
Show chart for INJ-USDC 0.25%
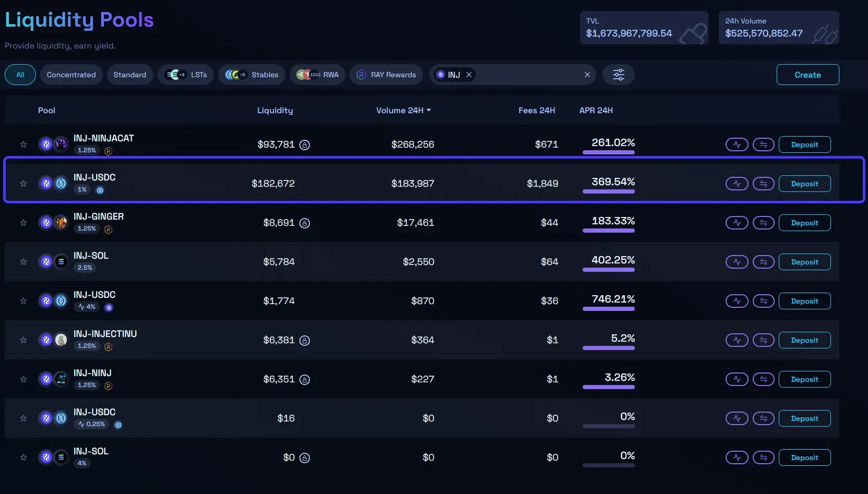pyautogui.click(x=737, y=418)
